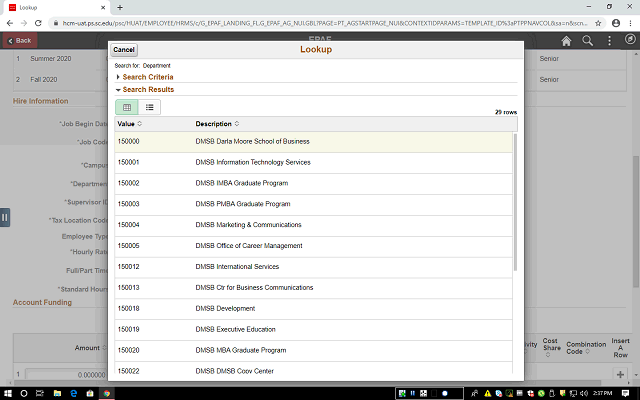Click value 150004 in results
The image size is (640, 400).
click(x=128, y=225)
